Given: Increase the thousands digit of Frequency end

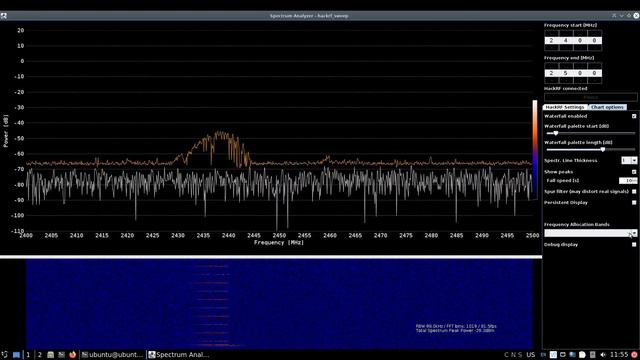Looking at the screenshot, I should point(551,66).
